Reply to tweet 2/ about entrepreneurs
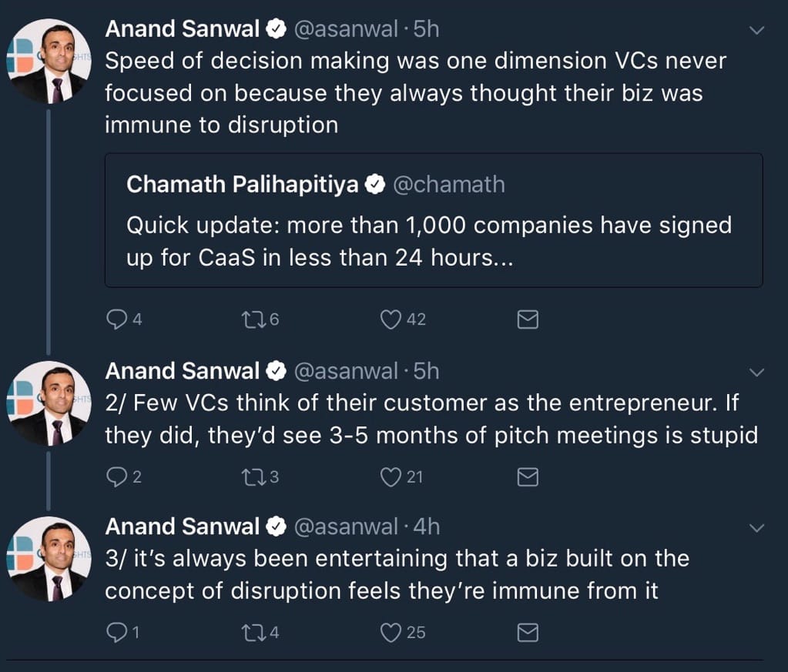Image resolution: width=788 pixels, height=672 pixels. (116, 476)
